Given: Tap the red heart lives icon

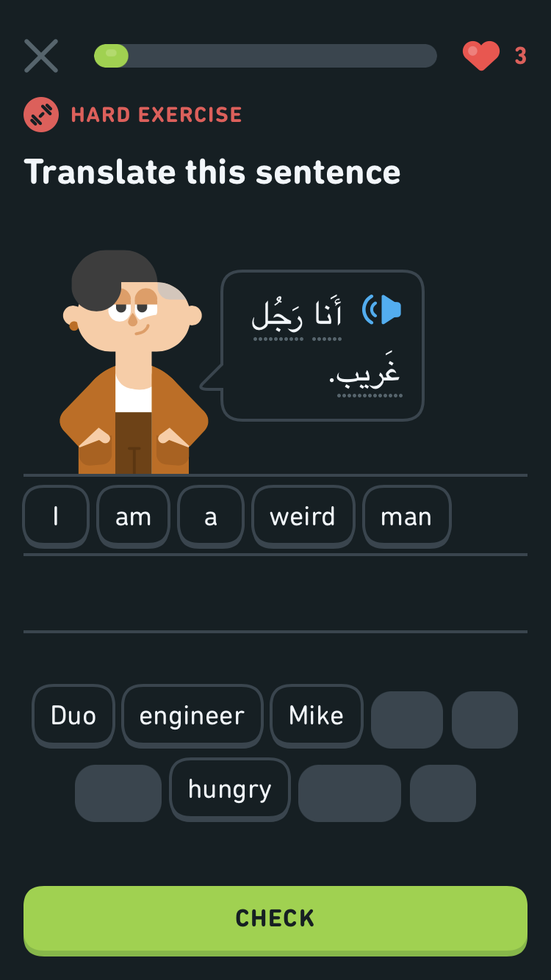Looking at the screenshot, I should click(x=481, y=56).
